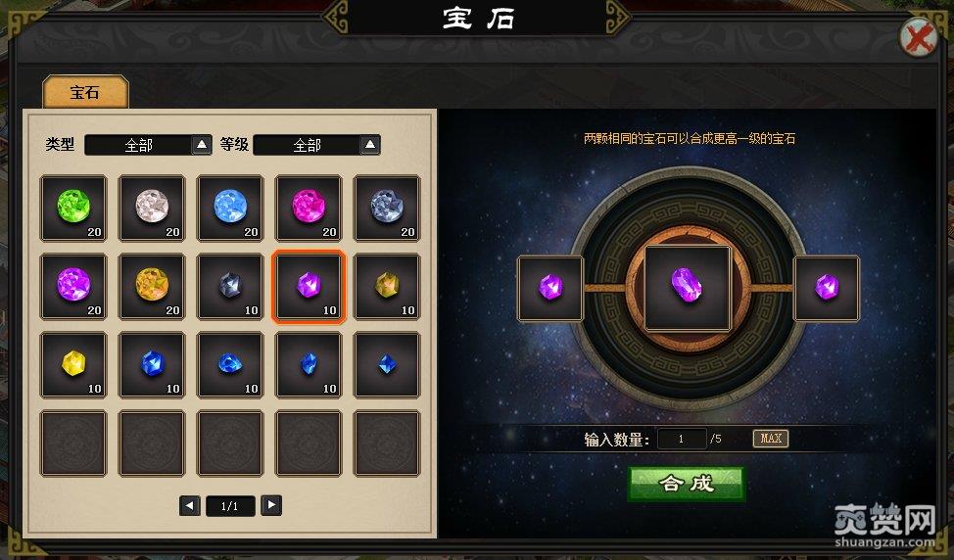Click the highlighted small purple gem slot

tap(309, 287)
